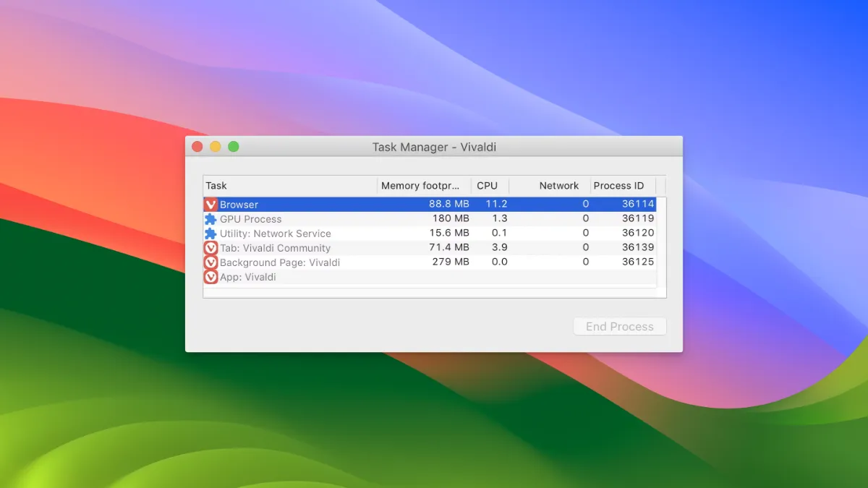Select the GPU Process task name
The image size is (868, 488).
251,219
